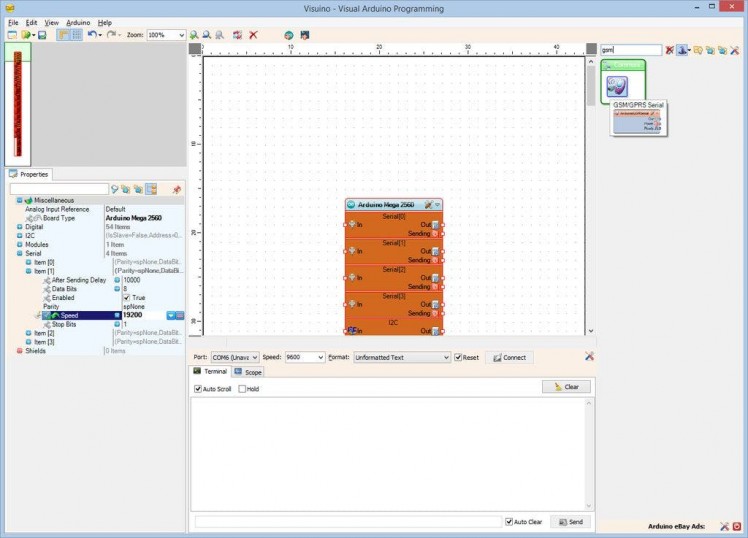748x538 pixels.
Task: Uncheck the Reset checkbox
Action: pos(458,357)
